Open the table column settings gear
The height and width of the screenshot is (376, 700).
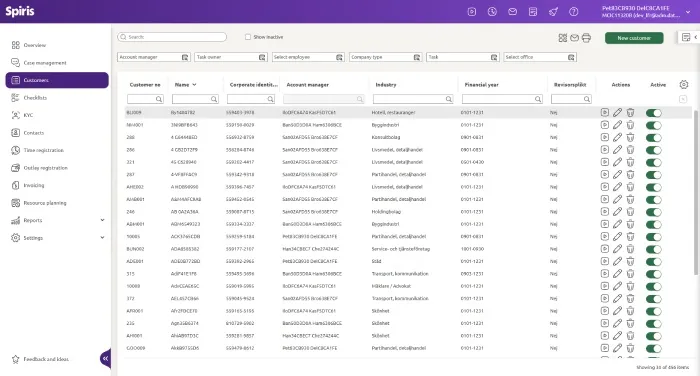pos(683,84)
